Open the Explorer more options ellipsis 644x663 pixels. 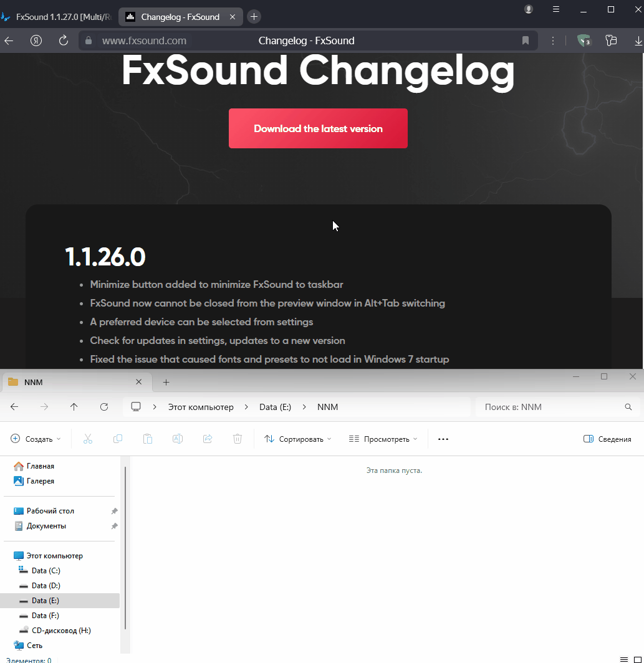(443, 439)
